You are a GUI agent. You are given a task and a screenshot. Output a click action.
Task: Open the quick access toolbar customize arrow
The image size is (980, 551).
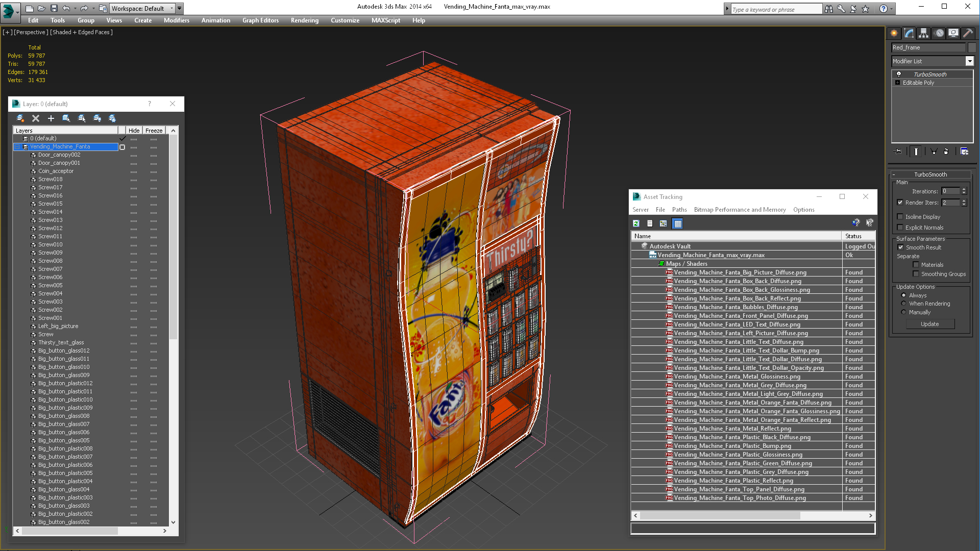coord(180,8)
